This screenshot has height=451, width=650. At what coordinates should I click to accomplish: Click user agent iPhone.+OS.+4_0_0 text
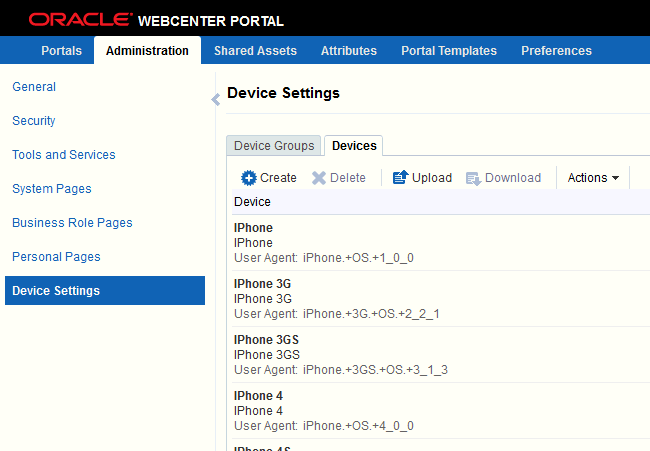coord(358,426)
